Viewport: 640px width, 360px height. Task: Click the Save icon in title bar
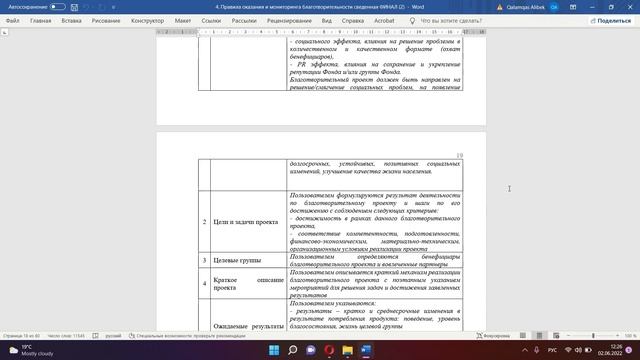74,7
